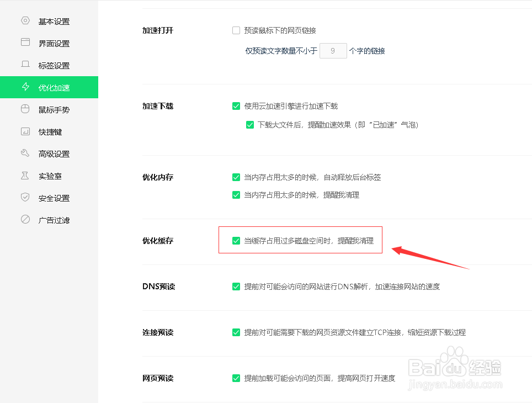Toggle 下载大文件后提醒加速效果 checkbox
The image size is (532, 403).
tap(249, 125)
